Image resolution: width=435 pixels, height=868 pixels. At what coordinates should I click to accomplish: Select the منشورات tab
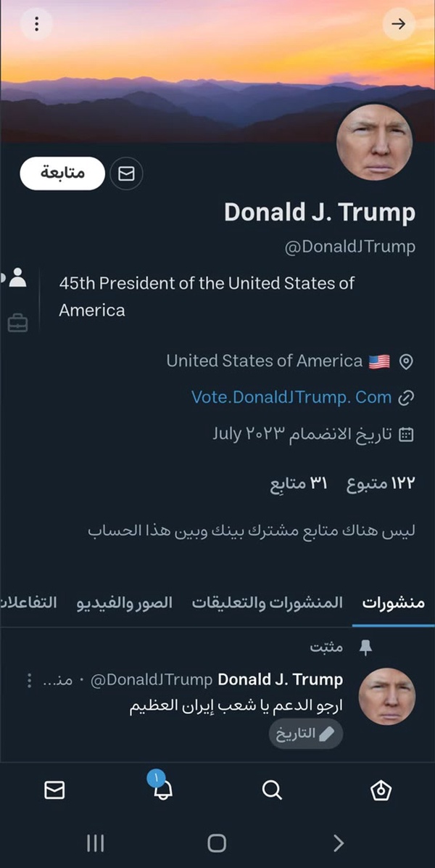[x=394, y=603]
